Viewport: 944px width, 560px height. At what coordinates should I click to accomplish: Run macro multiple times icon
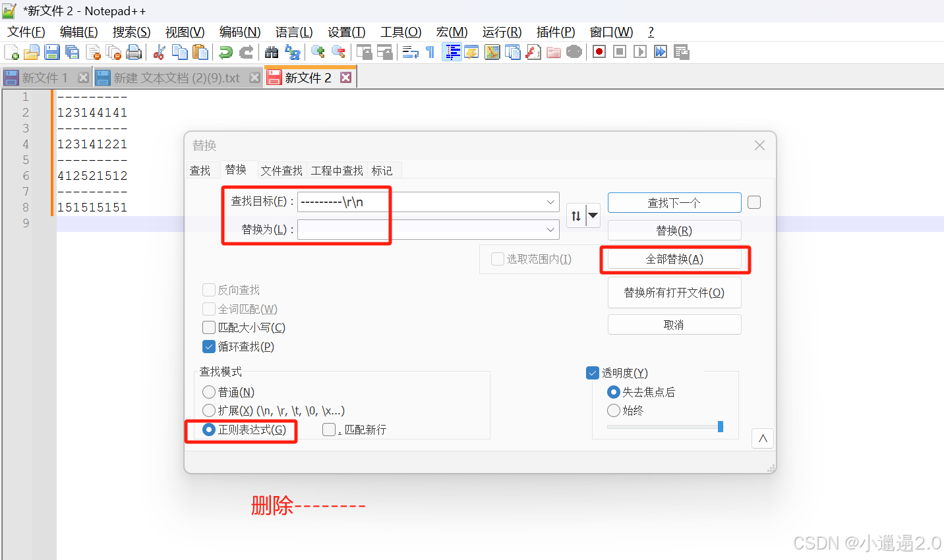[661, 52]
